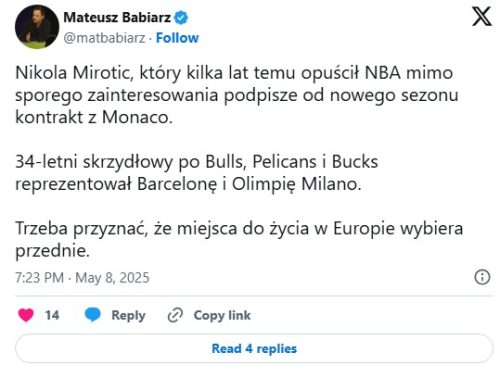Click the Copy link text label
The width and height of the screenshot is (500, 365).
tap(222, 315)
